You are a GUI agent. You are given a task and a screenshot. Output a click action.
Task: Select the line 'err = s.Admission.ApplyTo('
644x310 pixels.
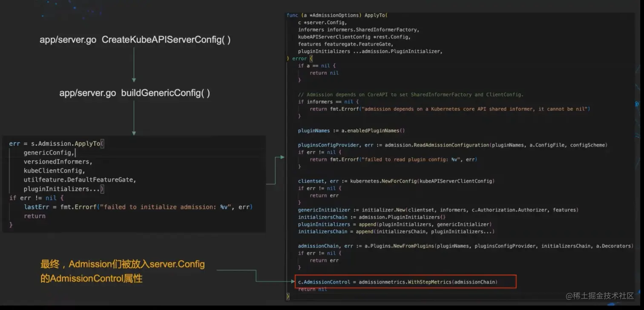[56, 144]
